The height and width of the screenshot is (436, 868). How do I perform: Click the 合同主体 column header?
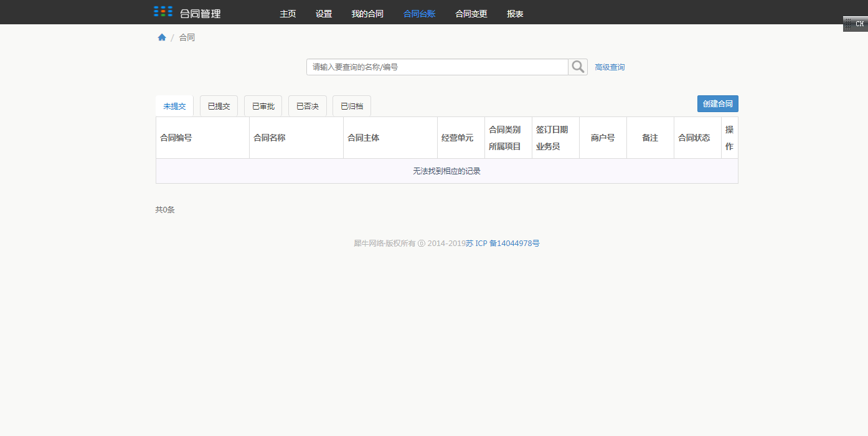(390, 138)
